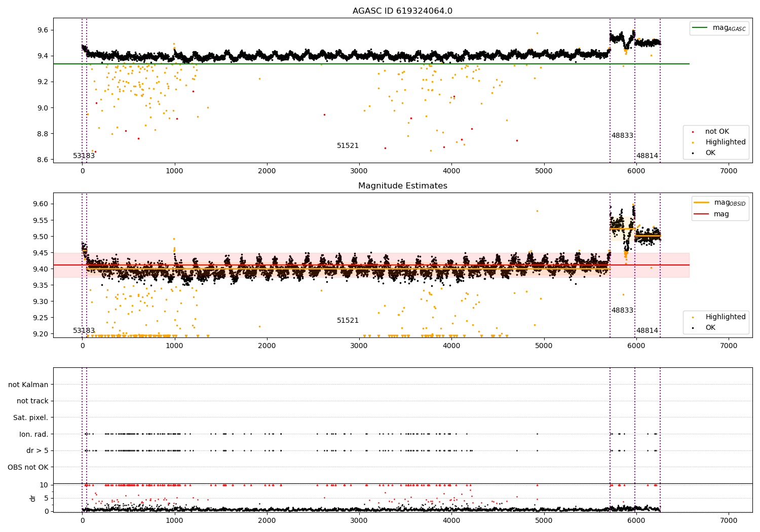Image resolution: width=760 pixels, height=532 pixels.
Task: Click the 'dr > 5' row label
Action: coord(37,451)
